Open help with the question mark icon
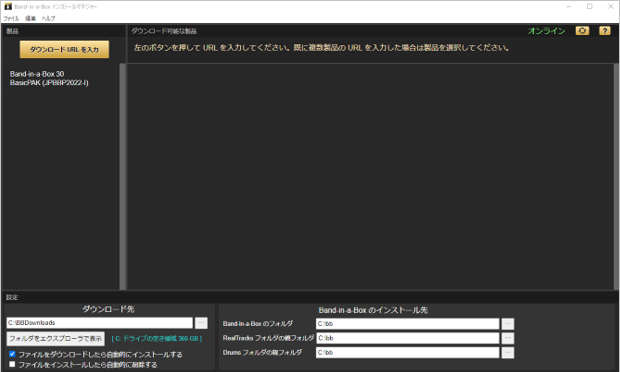620x372 pixels. [605, 31]
